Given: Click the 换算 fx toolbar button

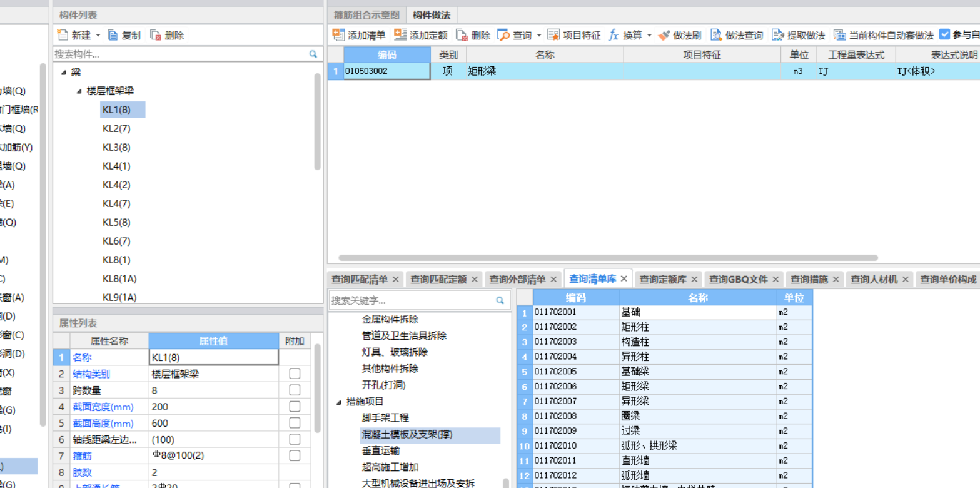Looking at the screenshot, I should click(x=625, y=36).
